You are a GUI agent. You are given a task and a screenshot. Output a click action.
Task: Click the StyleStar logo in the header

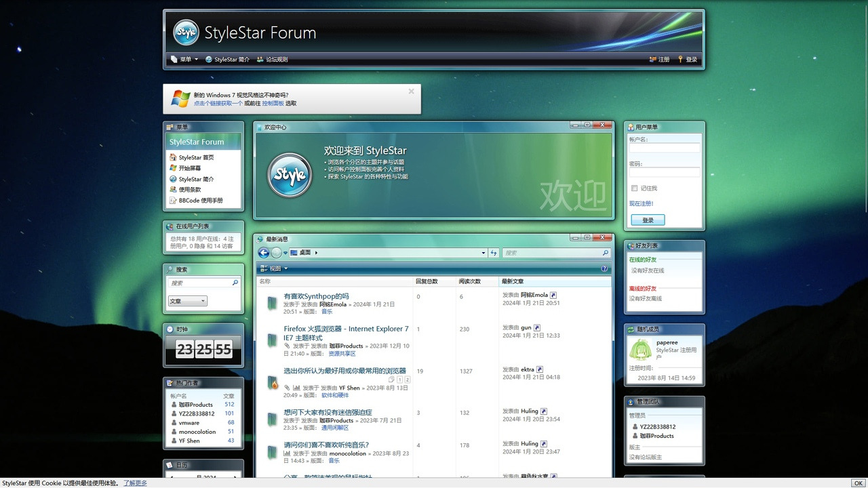click(x=186, y=33)
